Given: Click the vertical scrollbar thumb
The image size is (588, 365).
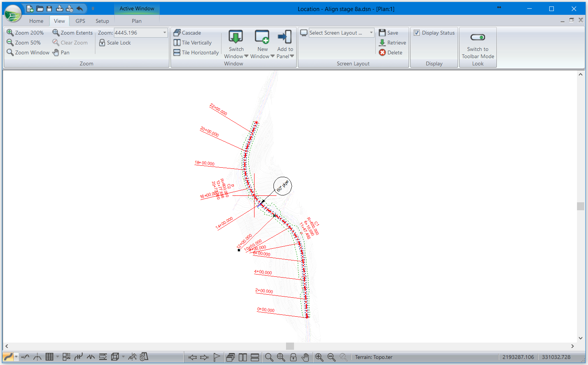Looking at the screenshot, I should click(580, 206).
